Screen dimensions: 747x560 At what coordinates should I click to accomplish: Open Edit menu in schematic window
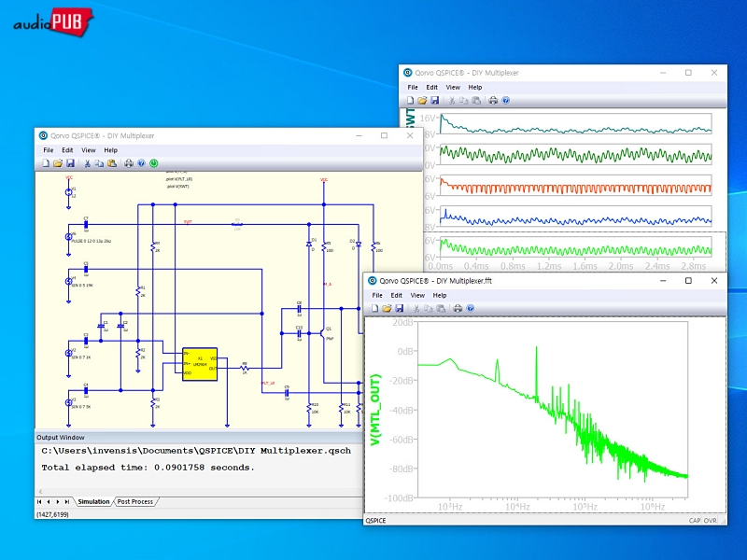tap(67, 150)
